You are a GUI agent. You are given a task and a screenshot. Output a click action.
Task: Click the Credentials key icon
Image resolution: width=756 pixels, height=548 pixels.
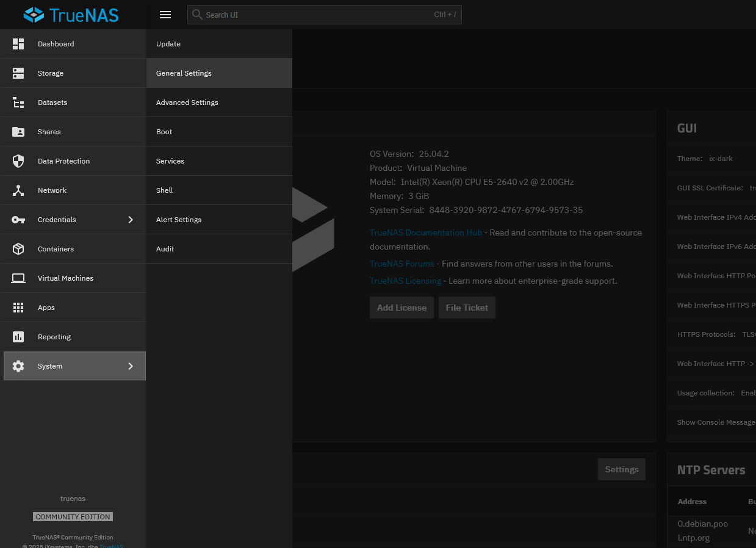18,220
